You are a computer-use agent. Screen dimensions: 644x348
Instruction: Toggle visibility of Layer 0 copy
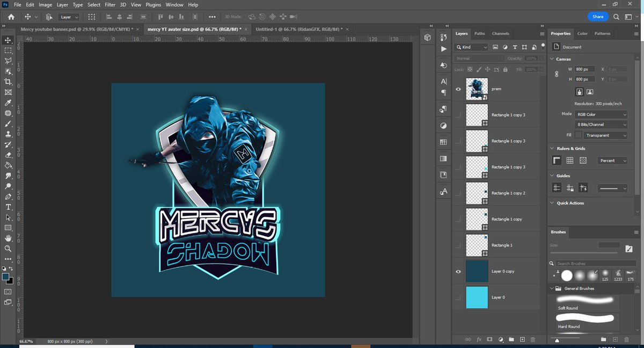coord(458,271)
